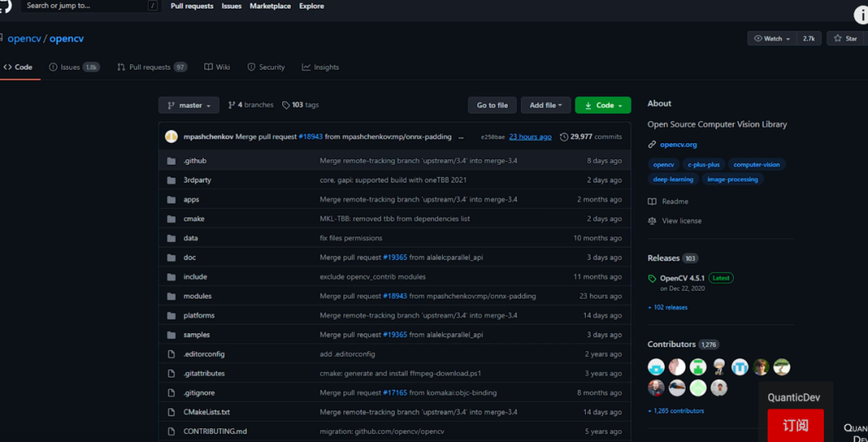Click the cmake folder icon
Image resolution: width=868 pixels, height=442 pixels.
(x=171, y=219)
